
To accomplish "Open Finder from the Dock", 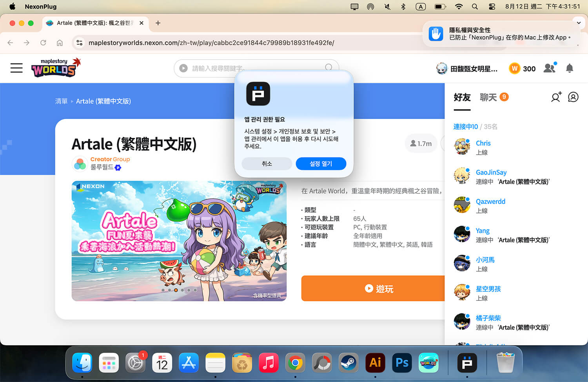I will click(82, 363).
